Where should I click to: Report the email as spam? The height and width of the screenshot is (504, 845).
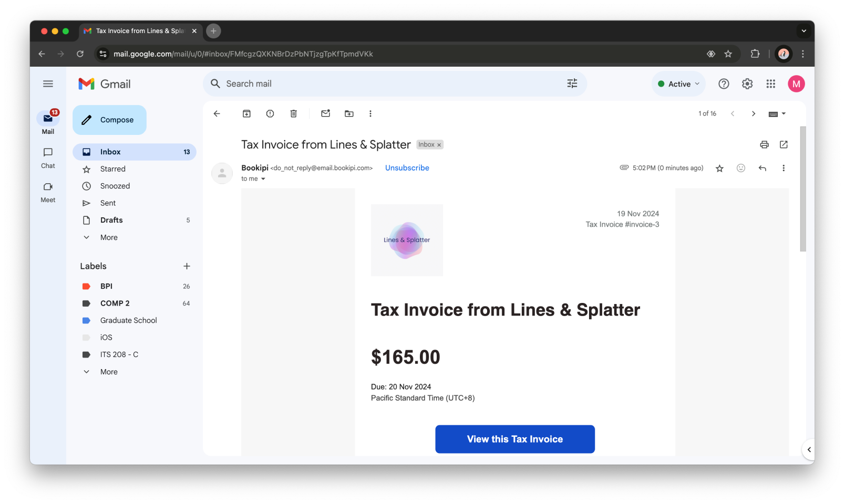click(x=270, y=113)
